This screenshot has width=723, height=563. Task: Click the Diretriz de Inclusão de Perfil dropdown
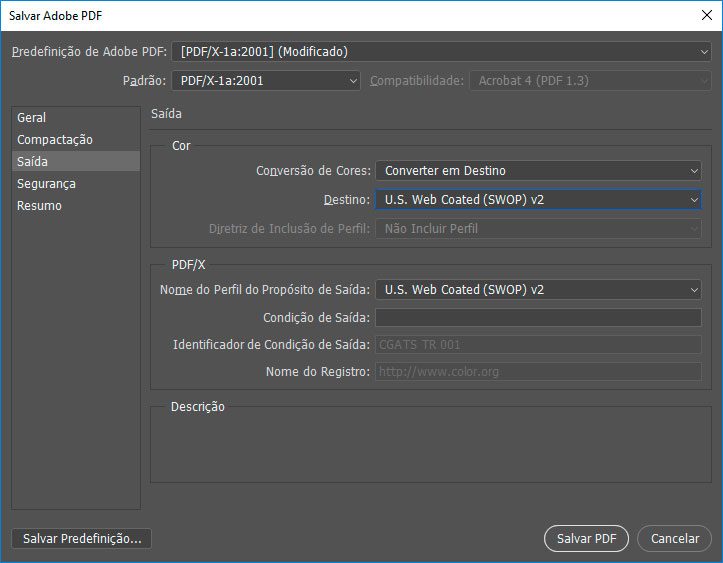pyautogui.click(x=538, y=229)
